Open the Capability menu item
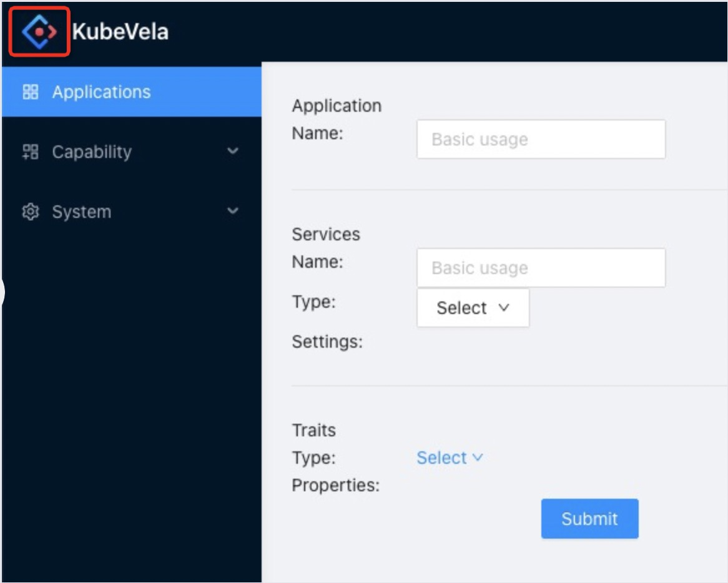This screenshot has width=728, height=583. 91,152
